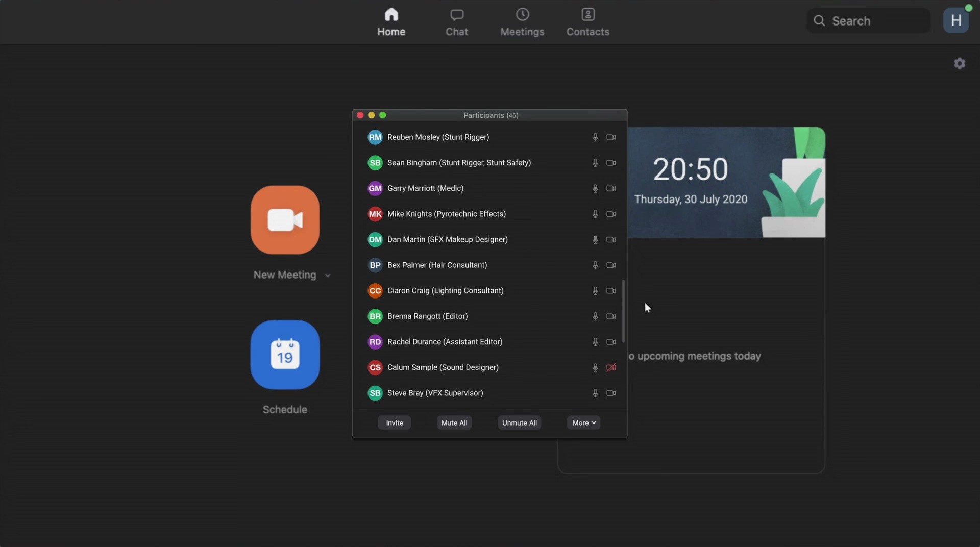Screen dimensions: 980x547
Task: Toggle Reuben Mosley's microphone icon
Action: [x=595, y=137]
